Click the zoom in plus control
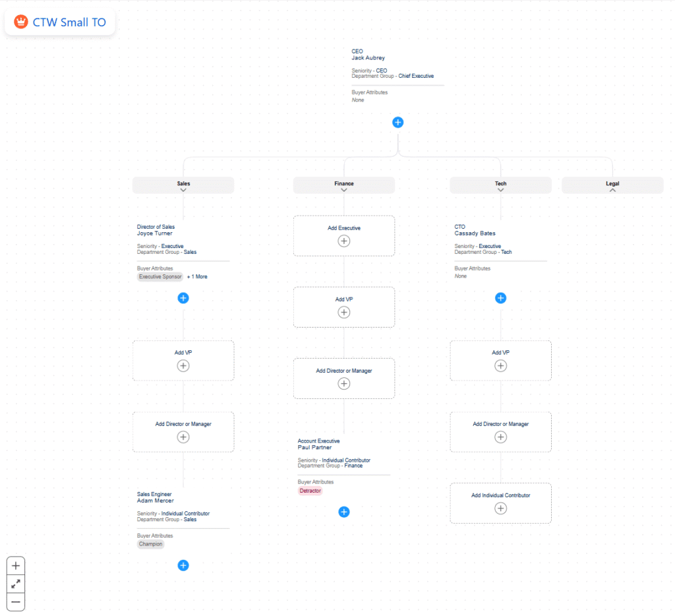Image resolution: width=675 pixels, height=616 pixels. click(x=16, y=566)
